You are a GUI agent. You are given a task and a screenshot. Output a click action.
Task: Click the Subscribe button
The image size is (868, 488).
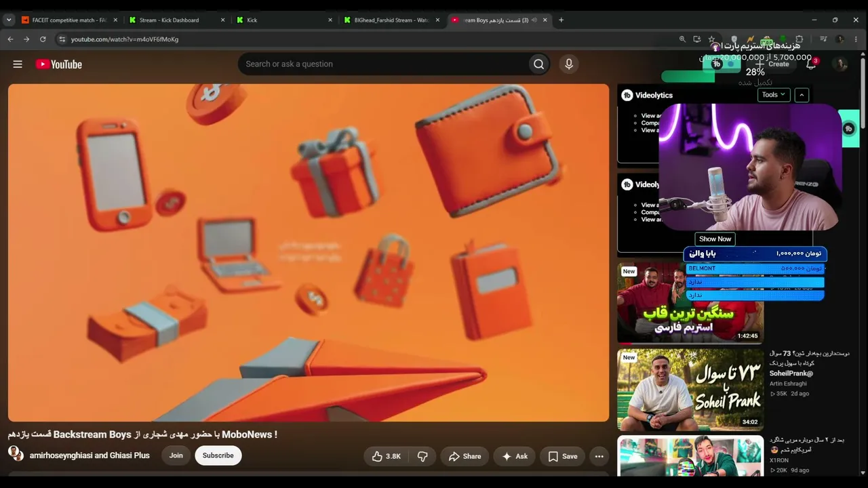(x=218, y=455)
